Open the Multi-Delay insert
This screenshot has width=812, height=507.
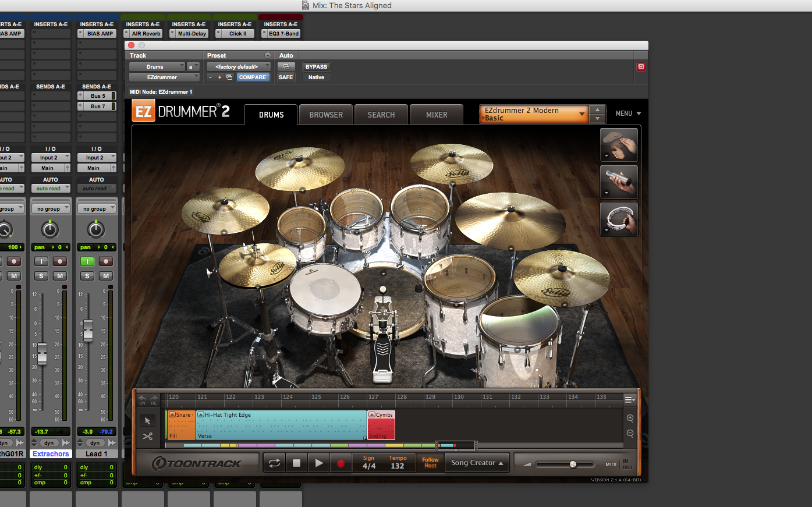pos(189,34)
